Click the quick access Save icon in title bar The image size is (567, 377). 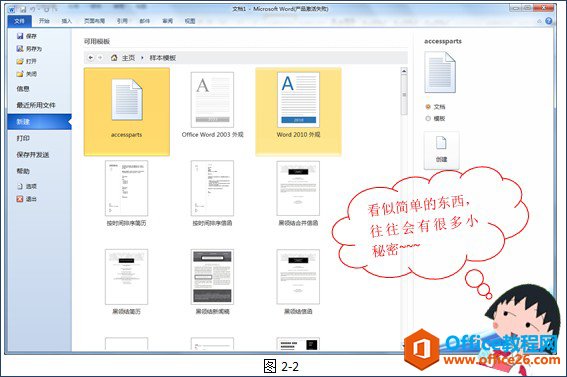click(x=22, y=9)
